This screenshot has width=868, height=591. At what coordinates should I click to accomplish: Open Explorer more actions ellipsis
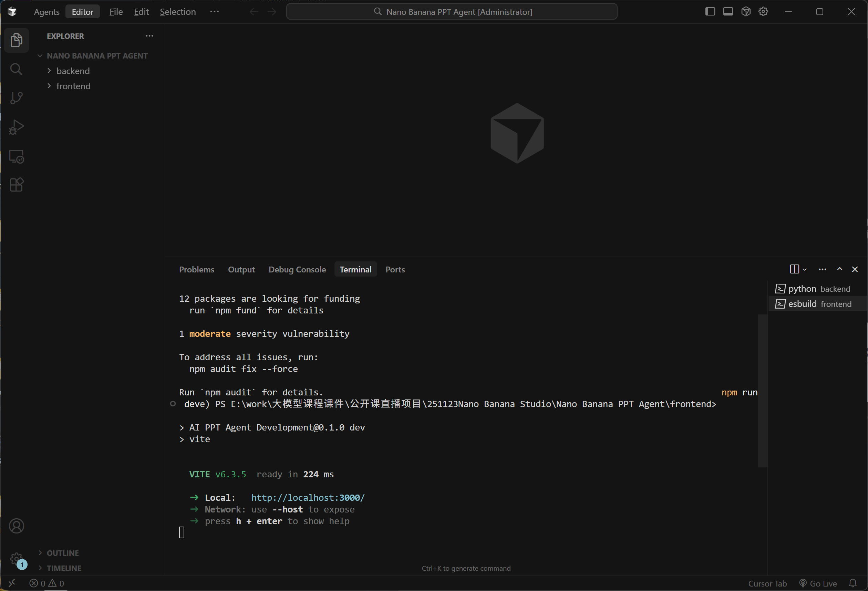[x=149, y=36]
